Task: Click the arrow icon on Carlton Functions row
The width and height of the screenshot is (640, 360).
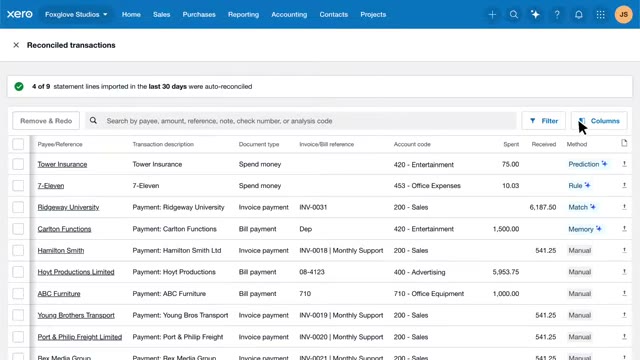Action: (x=624, y=229)
